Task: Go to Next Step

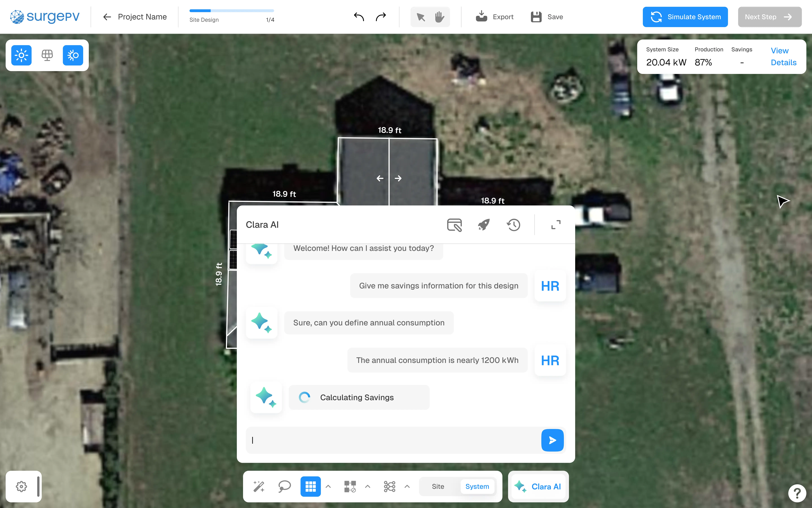Action: 770,17
